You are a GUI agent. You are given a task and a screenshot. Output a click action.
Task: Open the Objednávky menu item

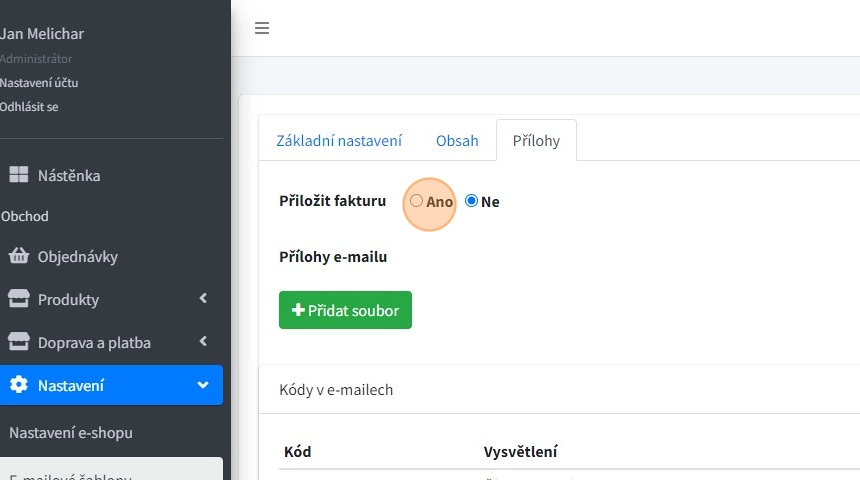78,257
